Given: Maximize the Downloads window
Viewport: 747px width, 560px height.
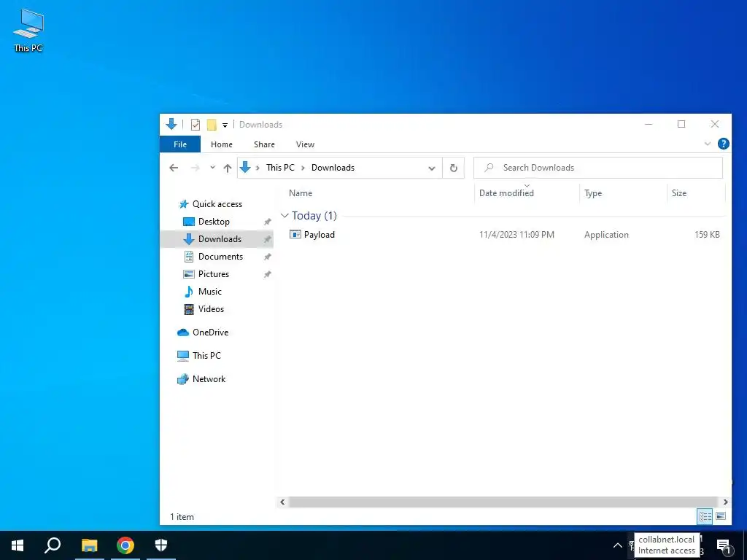Looking at the screenshot, I should pos(681,124).
